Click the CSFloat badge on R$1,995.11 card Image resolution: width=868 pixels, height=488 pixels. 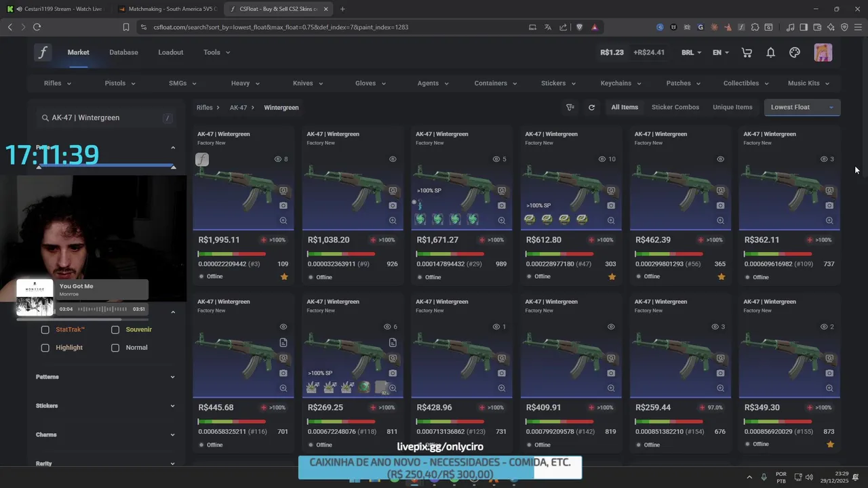click(202, 160)
